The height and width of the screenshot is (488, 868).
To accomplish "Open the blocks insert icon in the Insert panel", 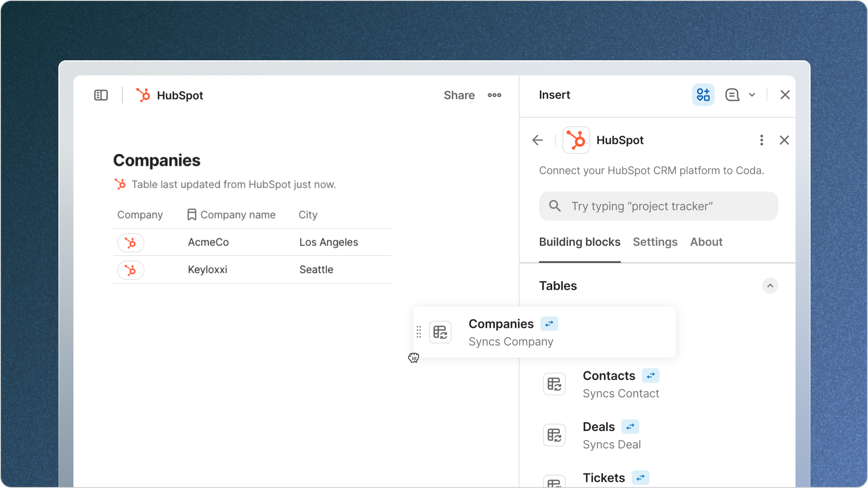I will coord(703,95).
